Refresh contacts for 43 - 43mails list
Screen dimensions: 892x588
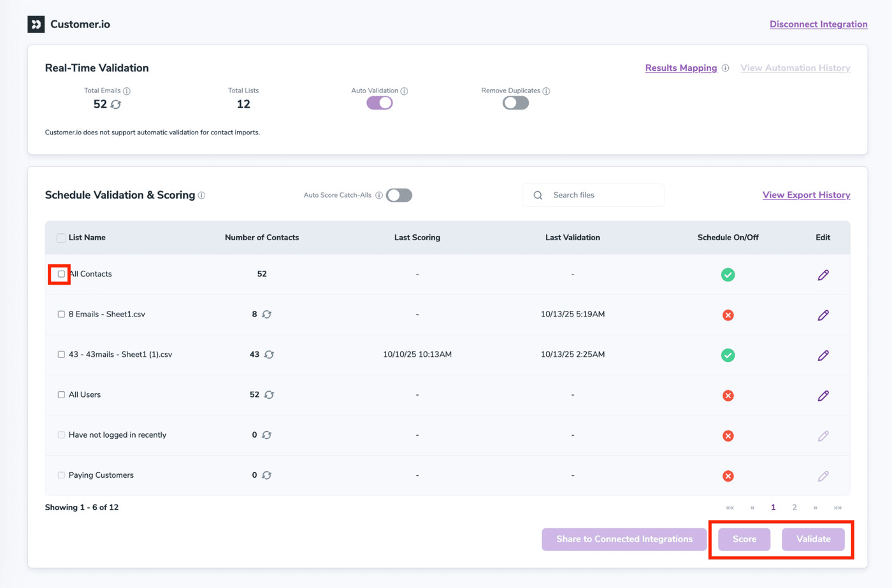(269, 355)
